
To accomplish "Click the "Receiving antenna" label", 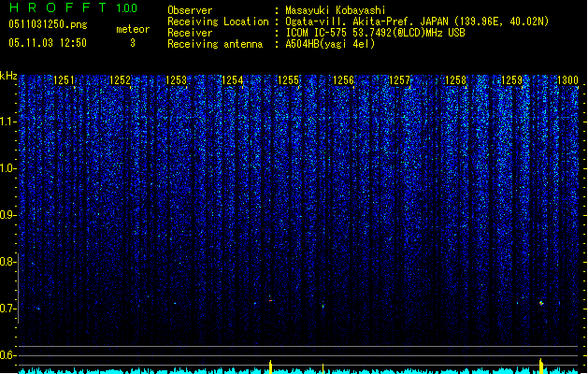I will click(215, 44).
